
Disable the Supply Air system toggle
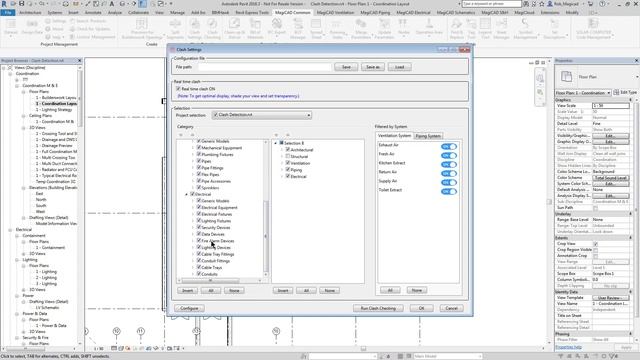point(449,182)
